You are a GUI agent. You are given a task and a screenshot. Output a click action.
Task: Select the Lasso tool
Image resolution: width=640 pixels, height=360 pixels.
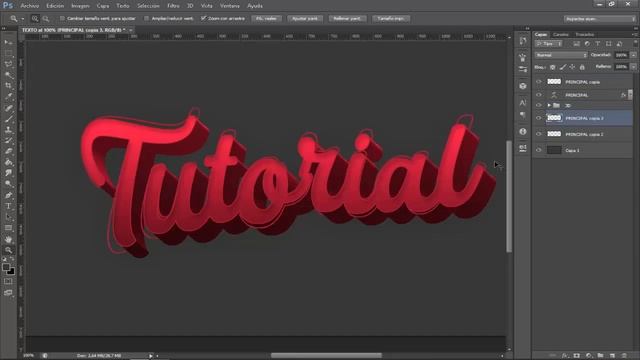pyautogui.click(x=8, y=64)
